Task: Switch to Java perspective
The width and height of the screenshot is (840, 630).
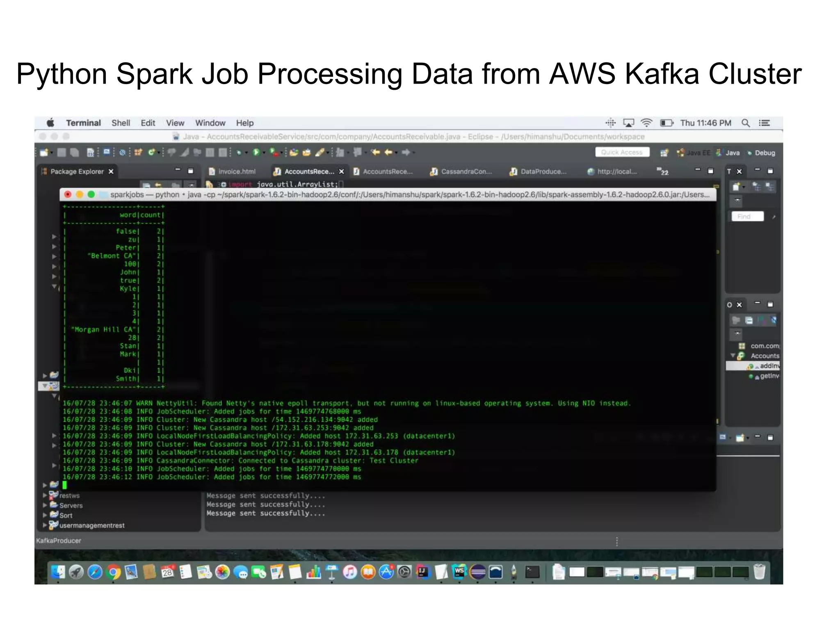Action: click(x=728, y=153)
